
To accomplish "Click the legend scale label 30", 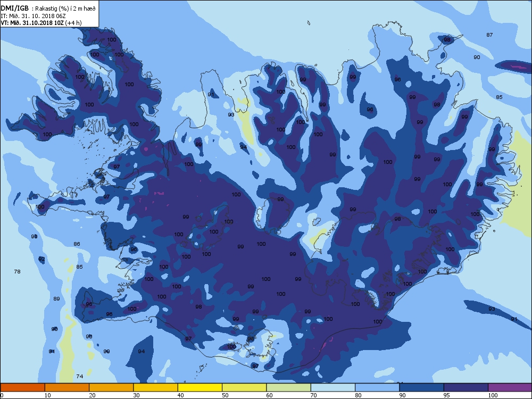I will pos(136,395).
